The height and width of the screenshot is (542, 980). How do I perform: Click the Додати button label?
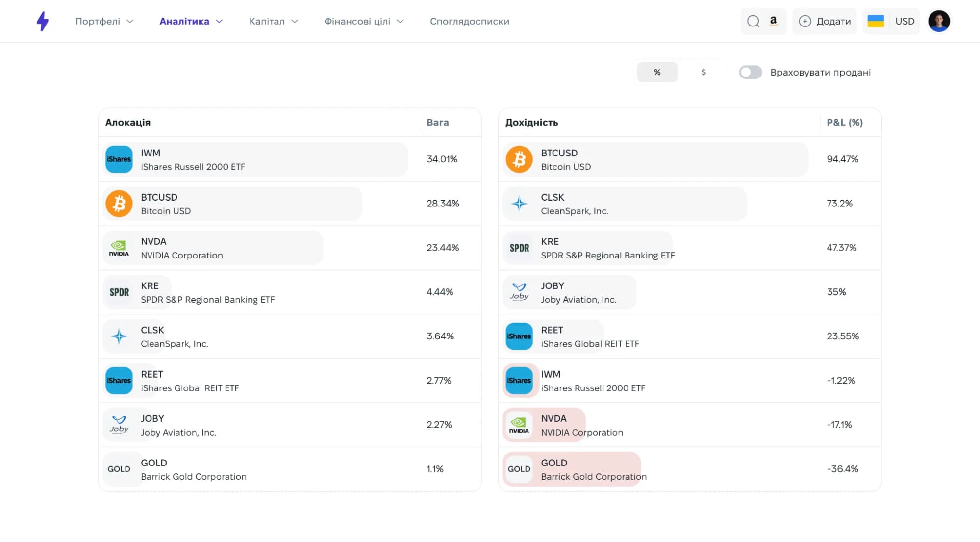[833, 21]
